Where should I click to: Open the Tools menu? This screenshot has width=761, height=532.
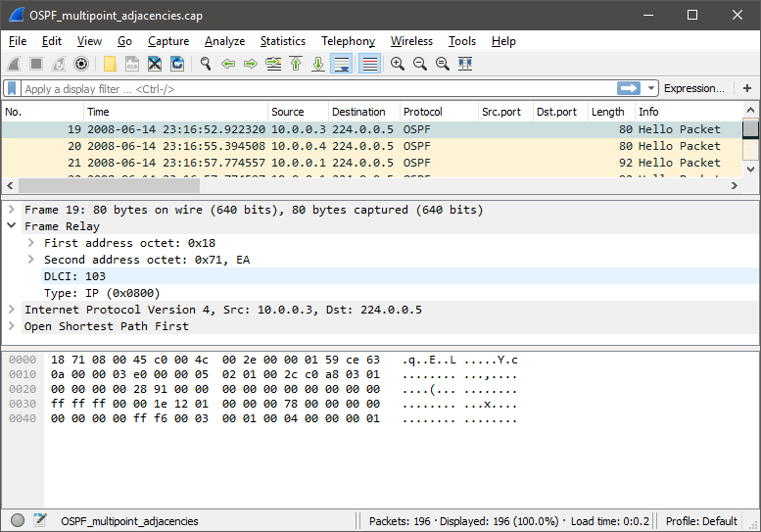(x=462, y=41)
